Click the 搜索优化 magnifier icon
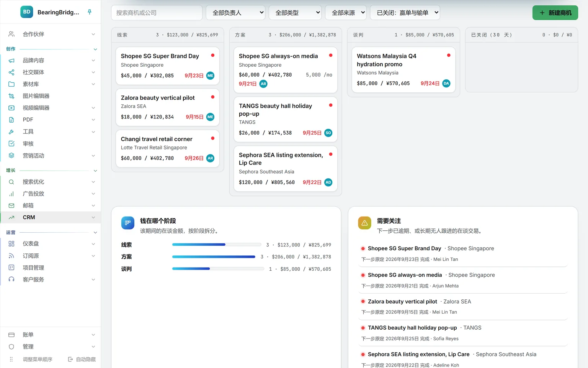The width and height of the screenshot is (588, 368). 11,182
